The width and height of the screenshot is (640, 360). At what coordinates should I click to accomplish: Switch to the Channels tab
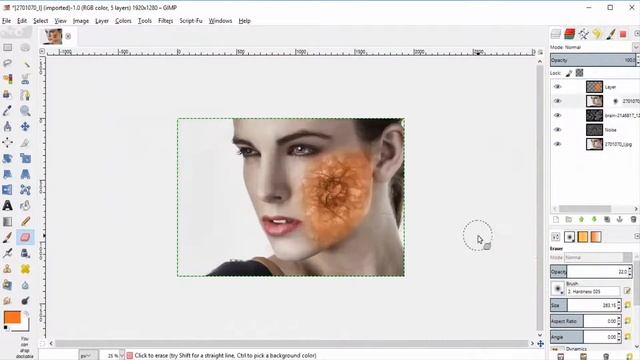click(569, 34)
